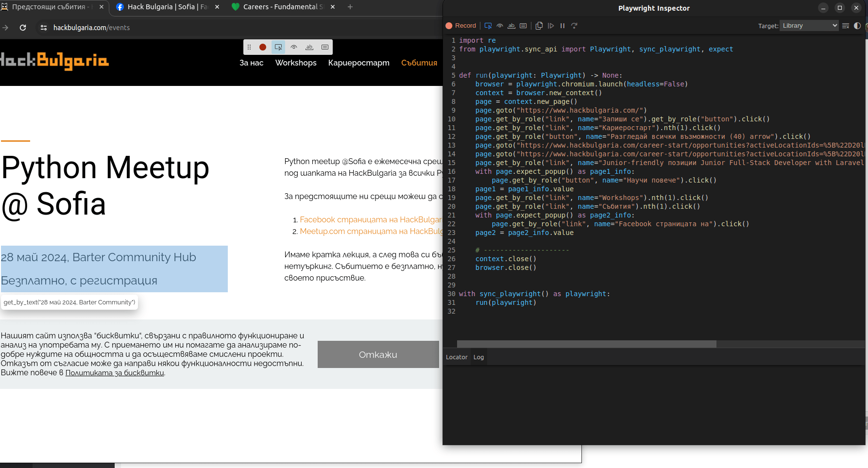This screenshot has height=468, width=868.
Task: Click the address bar showing hackbulgaria.com/events
Action: (92, 28)
